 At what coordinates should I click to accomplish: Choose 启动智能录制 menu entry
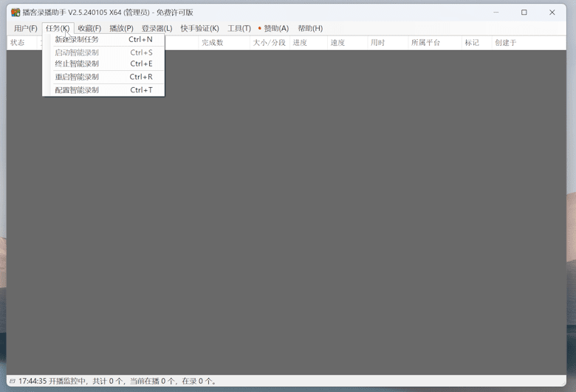coord(103,52)
